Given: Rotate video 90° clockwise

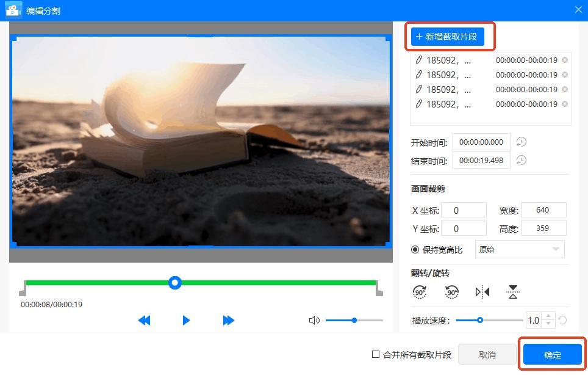Looking at the screenshot, I should (x=420, y=292).
